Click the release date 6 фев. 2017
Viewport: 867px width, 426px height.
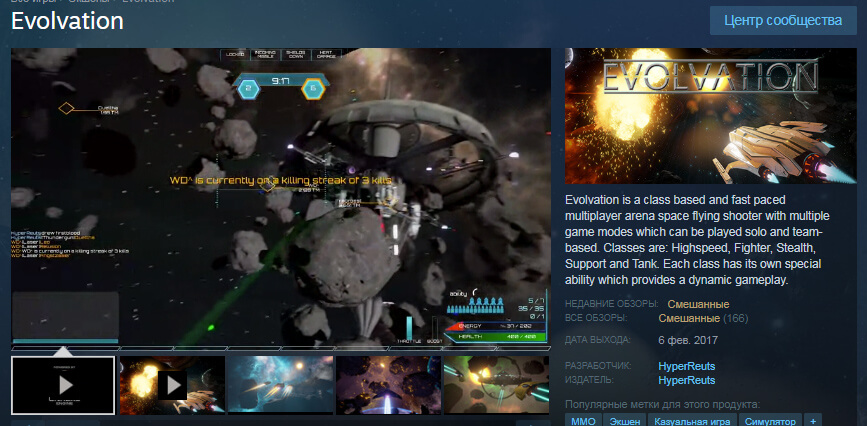[x=688, y=340]
